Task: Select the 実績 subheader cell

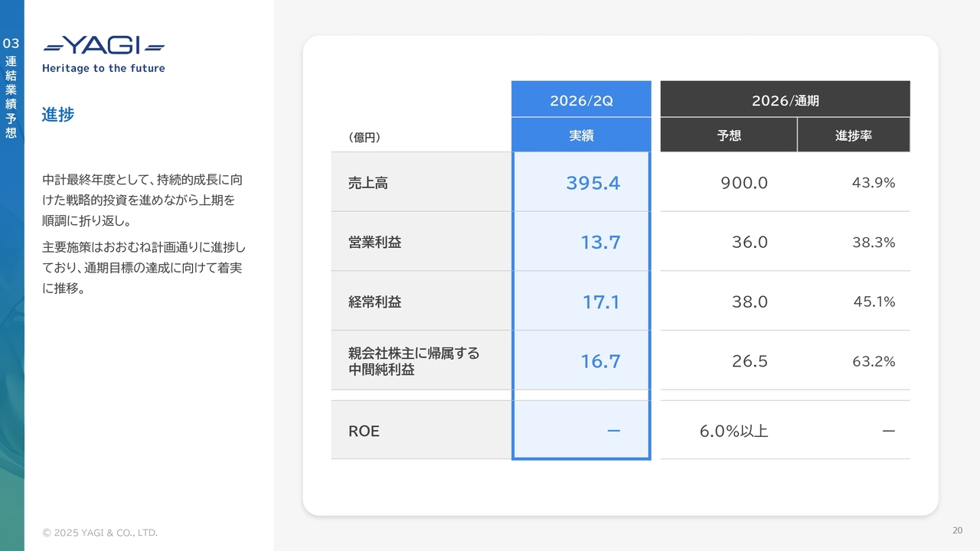Action: [581, 135]
